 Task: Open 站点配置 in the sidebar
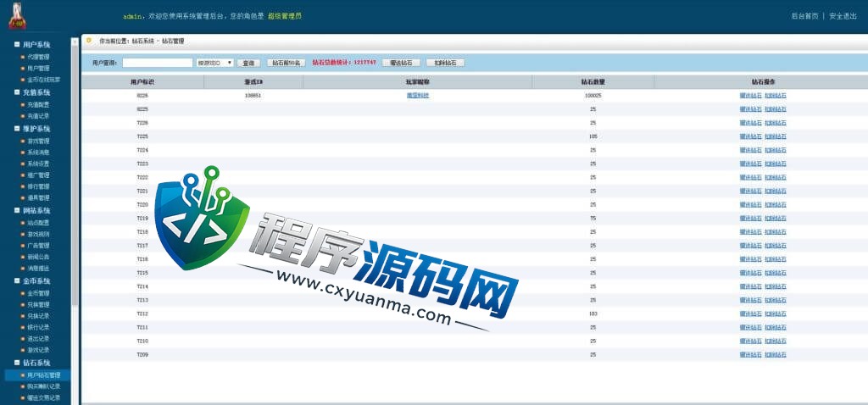click(x=38, y=223)
